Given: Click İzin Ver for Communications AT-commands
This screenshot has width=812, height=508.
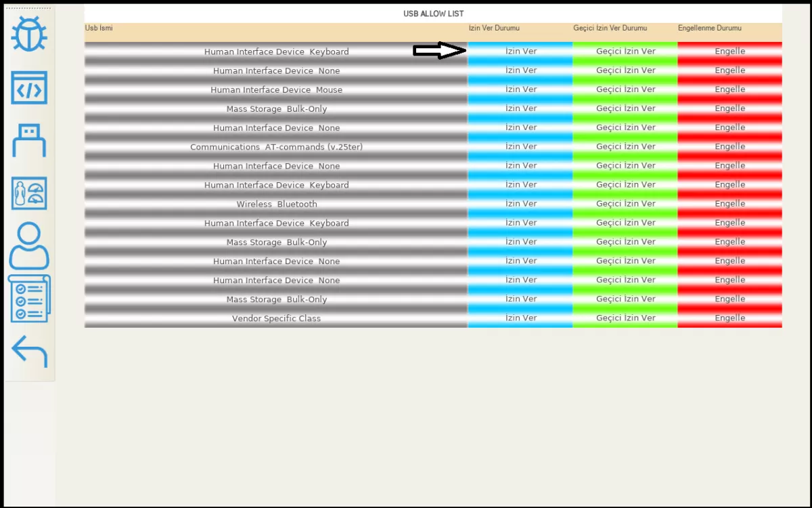Looking at the screenshot, I should (x=520, y=146).
